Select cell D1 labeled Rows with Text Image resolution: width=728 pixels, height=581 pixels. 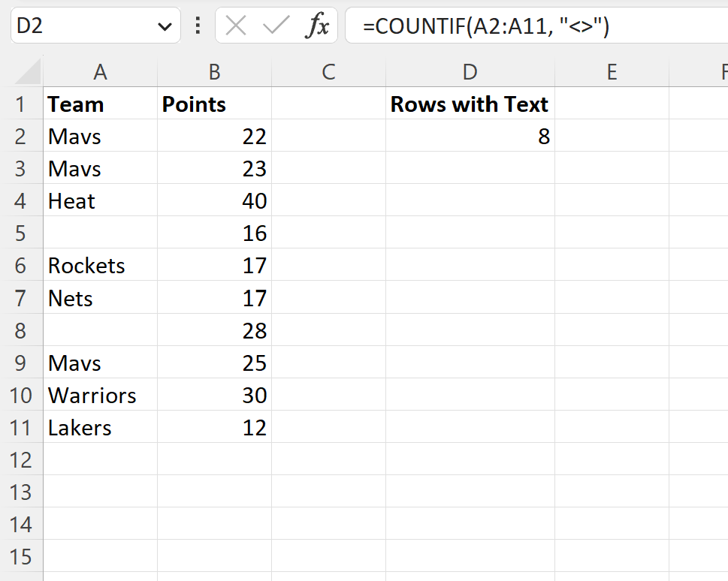coord(470,104)
